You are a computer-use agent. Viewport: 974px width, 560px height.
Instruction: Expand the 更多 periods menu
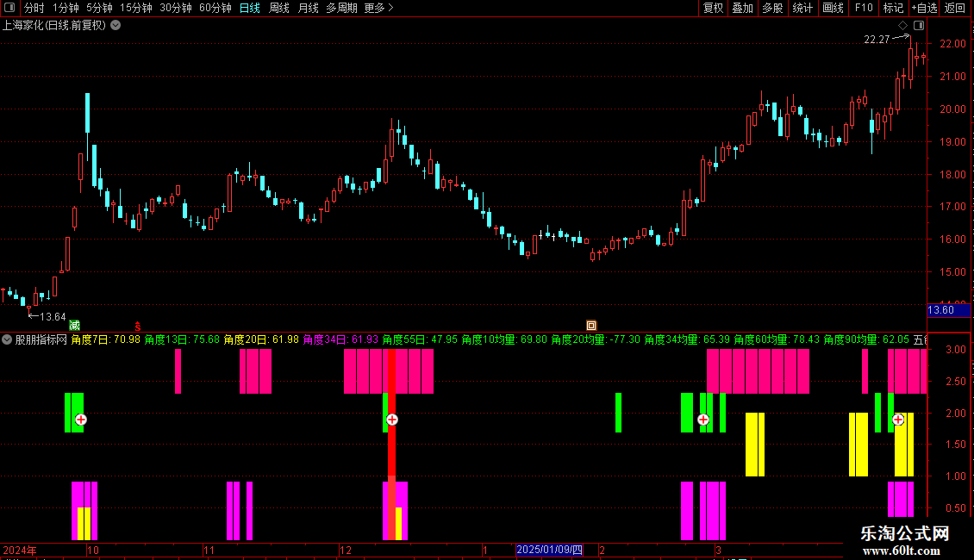[378, 8]
